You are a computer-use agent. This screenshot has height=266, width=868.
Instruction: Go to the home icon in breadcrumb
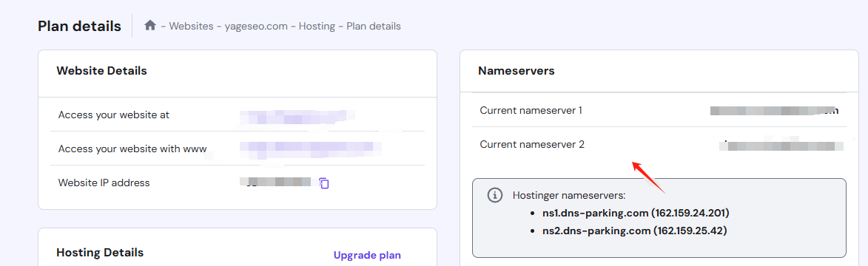tap(149, 25)
